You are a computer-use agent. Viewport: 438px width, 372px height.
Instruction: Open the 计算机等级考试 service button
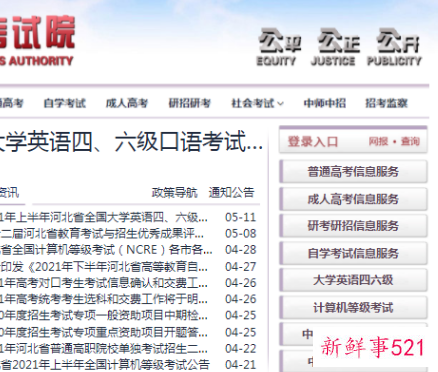point(353,307)
